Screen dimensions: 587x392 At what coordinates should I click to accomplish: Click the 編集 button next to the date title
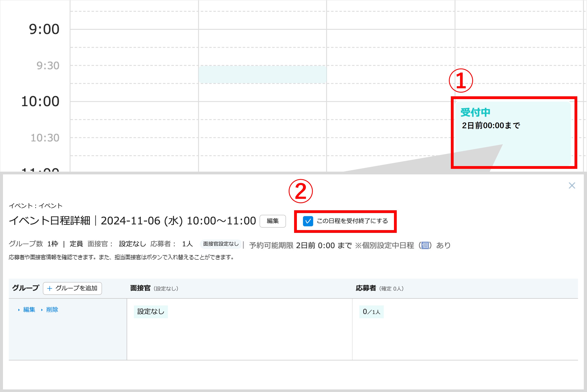[x=272, y=221]
